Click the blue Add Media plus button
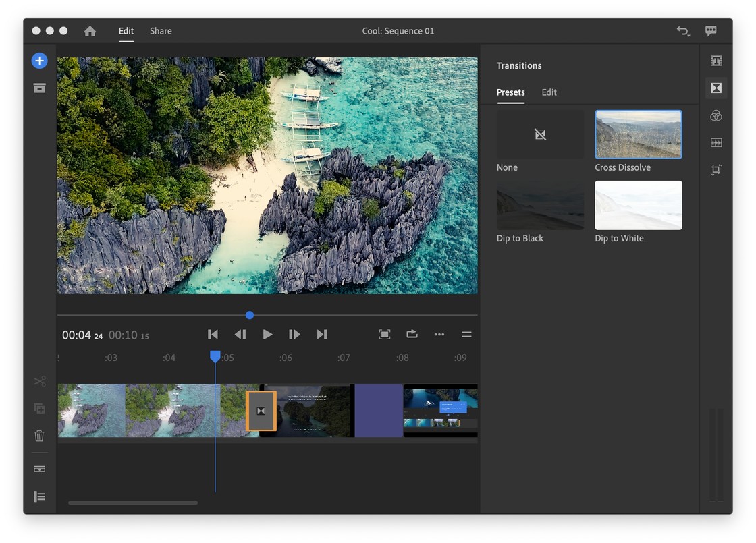Image resolution: width=756 pixels, height=543 pixels. coord(40,61)
